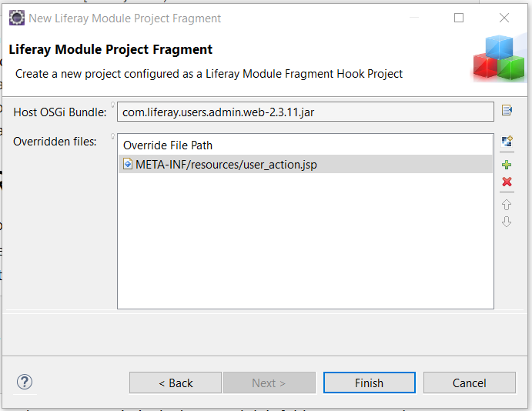Viewport: 532px width, 411px height.
Task: Remove the selected file with the red X
Action: [x=507, y=182]
